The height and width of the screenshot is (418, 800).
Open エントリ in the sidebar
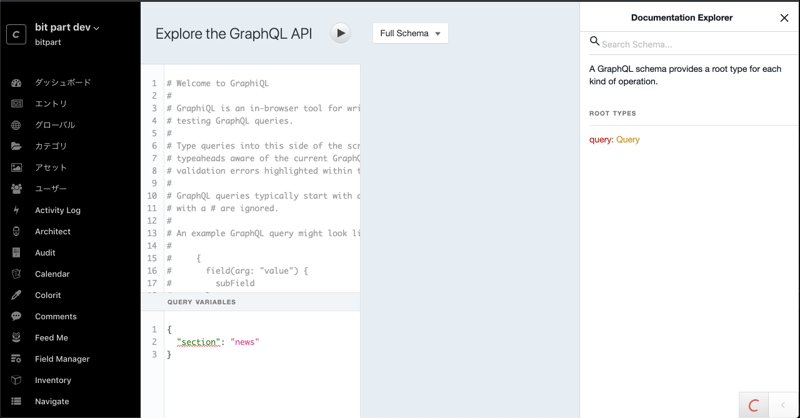coord(51,104)
